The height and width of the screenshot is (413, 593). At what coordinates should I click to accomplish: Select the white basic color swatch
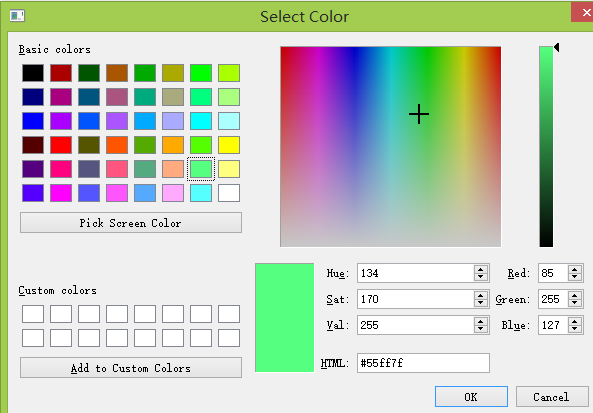229,193
